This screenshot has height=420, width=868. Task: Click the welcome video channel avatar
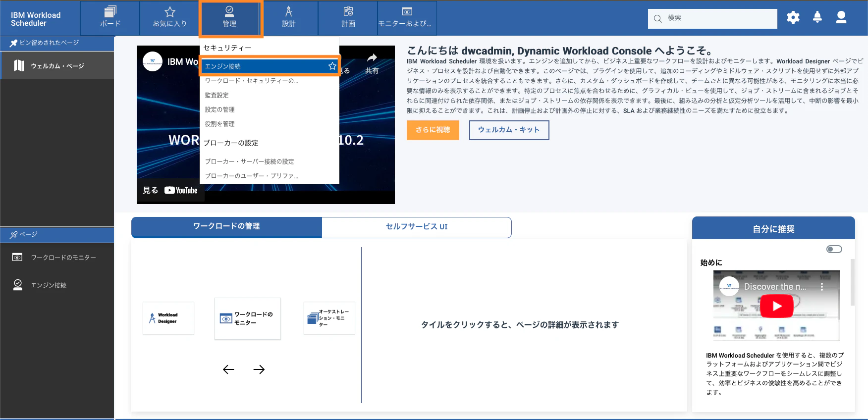(x=153, y=61)
